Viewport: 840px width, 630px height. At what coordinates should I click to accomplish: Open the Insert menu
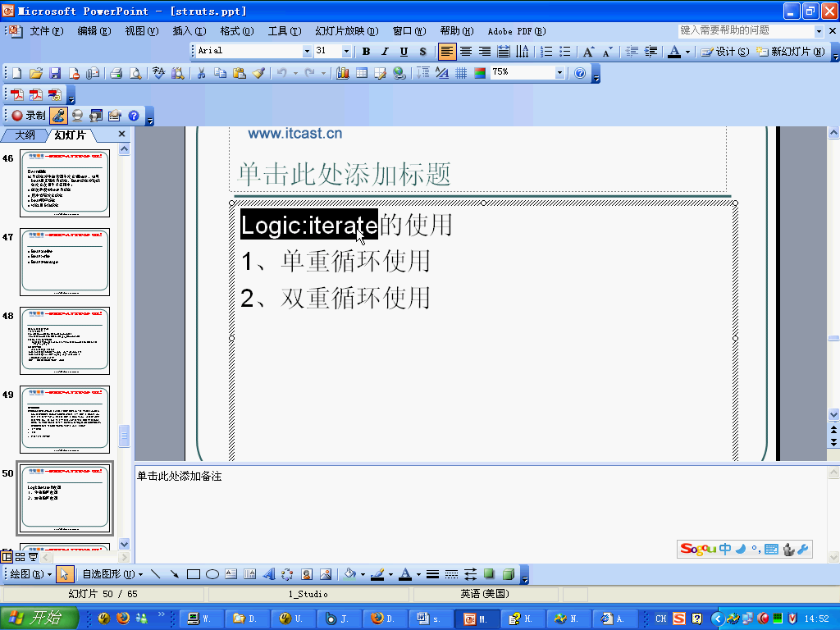[x=189, y=31]
